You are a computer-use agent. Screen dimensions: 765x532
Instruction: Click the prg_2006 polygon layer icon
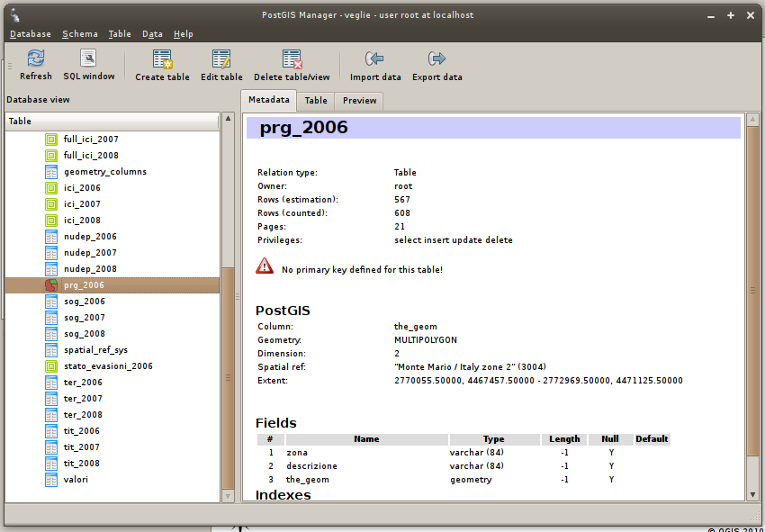(51, 285)
